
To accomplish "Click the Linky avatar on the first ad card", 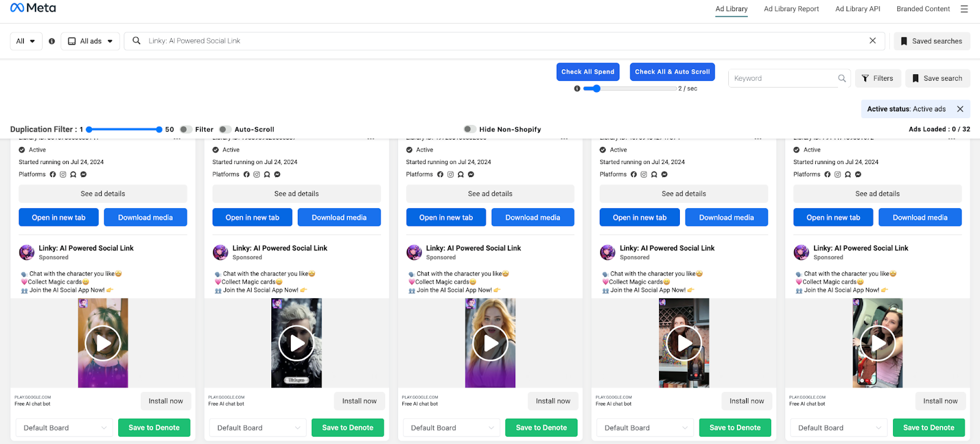I will 27,252.
